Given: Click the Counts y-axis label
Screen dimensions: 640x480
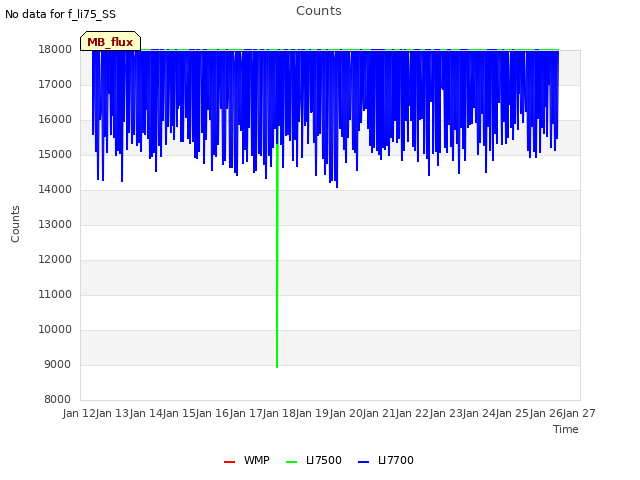Looking at the screenshot, I should click(x=15, y=224).
